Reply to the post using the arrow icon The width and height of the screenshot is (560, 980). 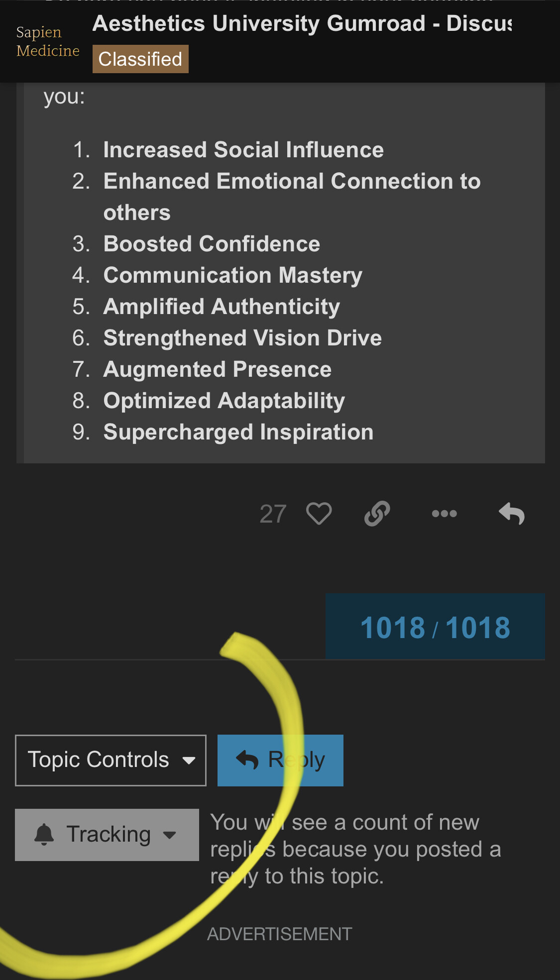[x=512, y=514]
